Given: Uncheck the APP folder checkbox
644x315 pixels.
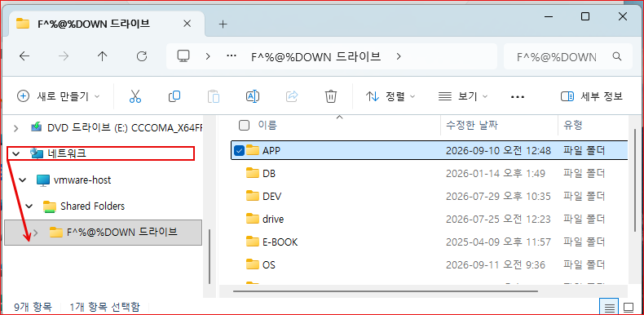Looking at the screenshot, I should (239, 151).
